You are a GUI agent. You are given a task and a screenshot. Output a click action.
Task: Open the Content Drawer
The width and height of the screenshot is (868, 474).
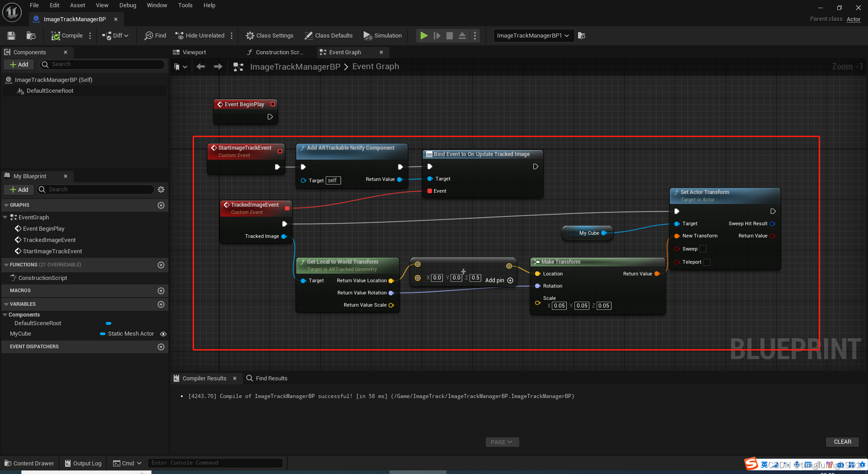tap(29, 464)
